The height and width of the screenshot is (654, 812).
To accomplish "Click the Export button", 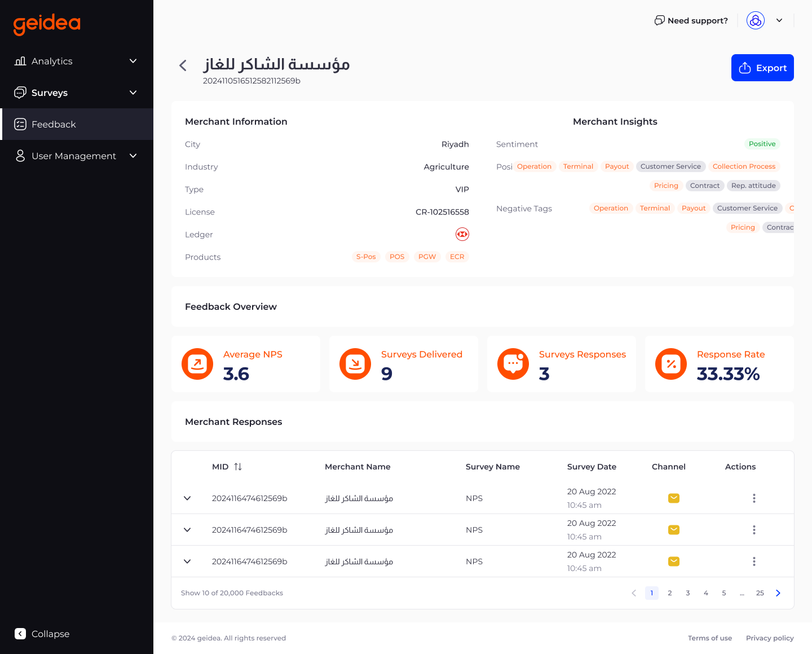I will pos(762,68).
